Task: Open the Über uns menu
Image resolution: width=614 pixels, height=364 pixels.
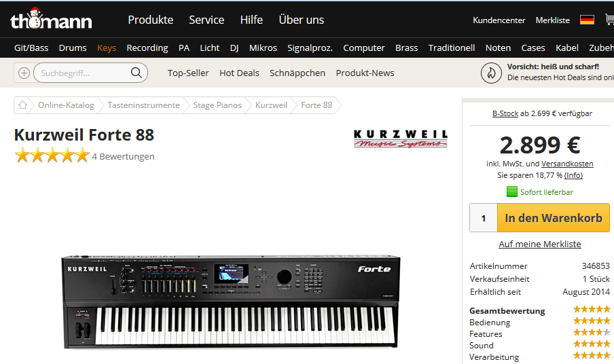Action: tap(301, 20)
